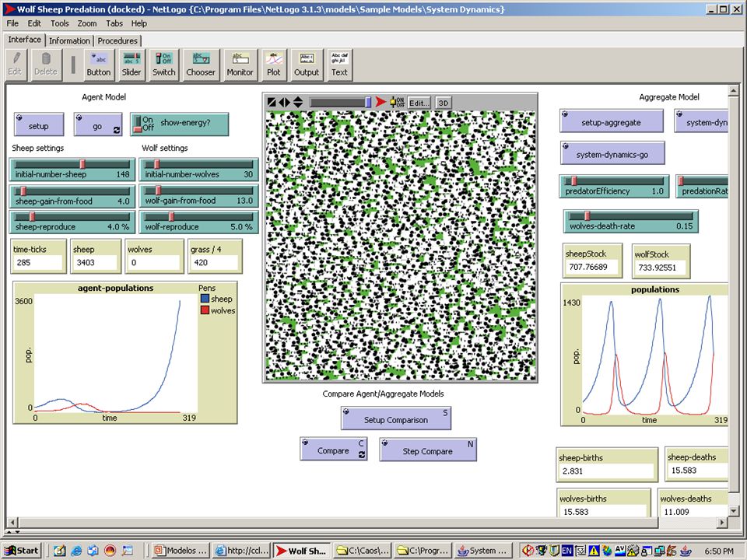Click the wolfStock monitor value
The width and height of the screenshot is (747, 560).
coord(661,268)
